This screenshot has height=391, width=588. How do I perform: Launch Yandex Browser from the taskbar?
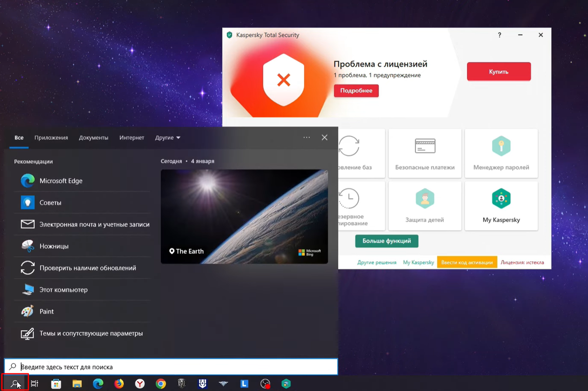[140, 384]
